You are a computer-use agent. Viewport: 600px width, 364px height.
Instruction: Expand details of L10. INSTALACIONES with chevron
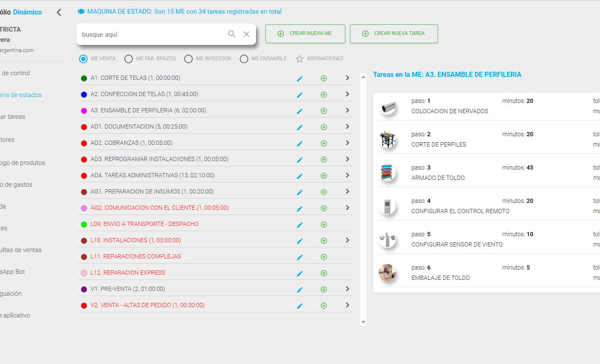click(347, 240)
